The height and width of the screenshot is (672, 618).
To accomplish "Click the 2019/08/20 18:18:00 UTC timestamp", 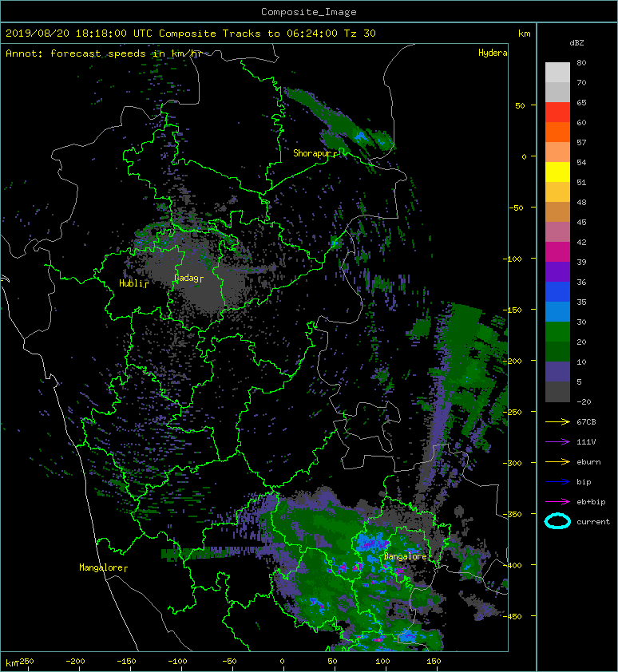I will tap(79, 34).
